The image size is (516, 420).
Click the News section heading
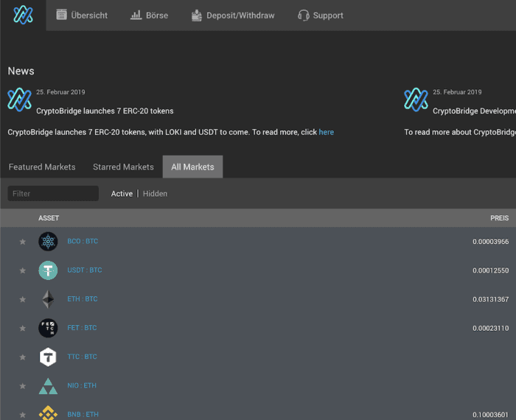[21, 71]
